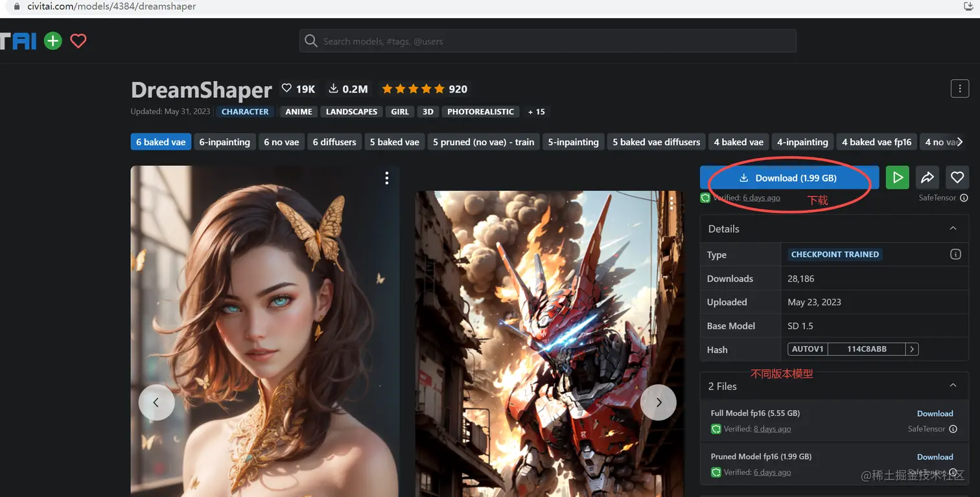
Task: Click the 0.2M downloads badge
Action: point(348,89)
